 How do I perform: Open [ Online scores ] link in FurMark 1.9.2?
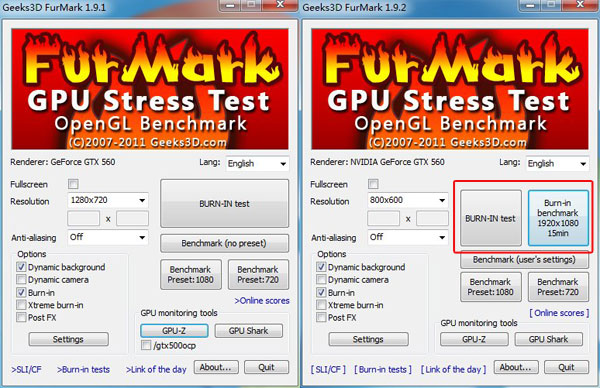(559, 313)
